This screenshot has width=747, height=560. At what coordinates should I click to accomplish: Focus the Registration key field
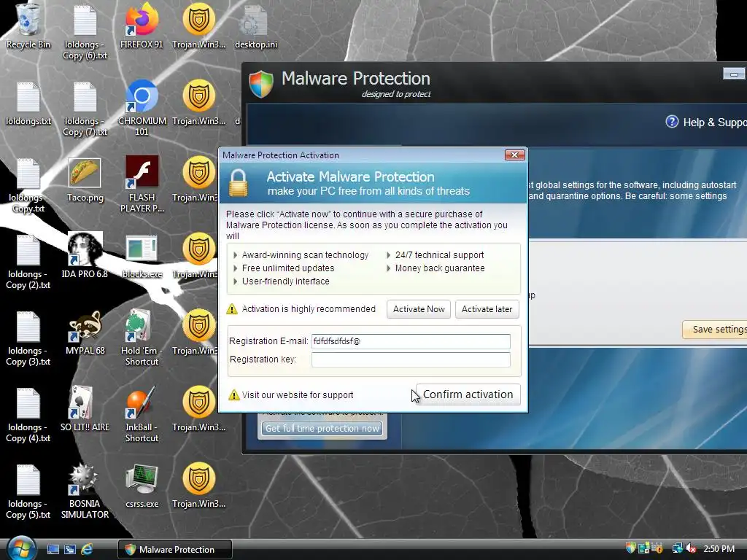point(411,359)
